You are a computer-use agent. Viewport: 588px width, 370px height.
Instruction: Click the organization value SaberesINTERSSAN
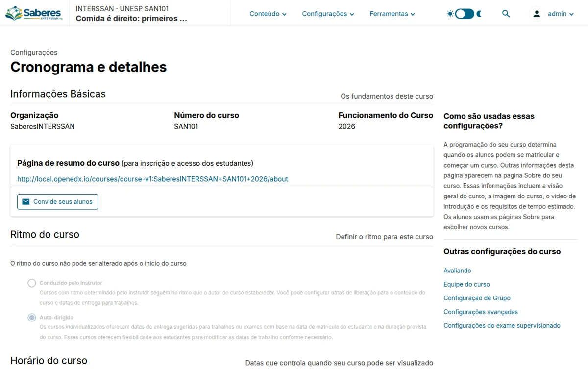43,126
